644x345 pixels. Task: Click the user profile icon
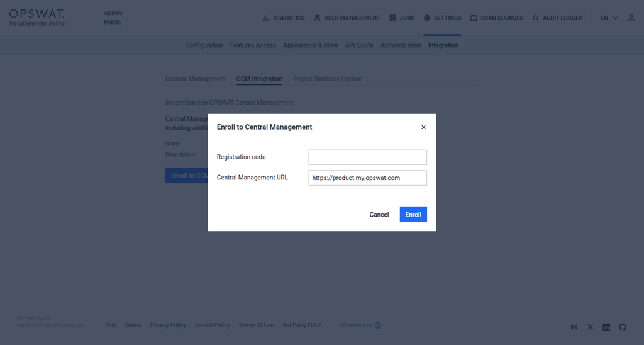631,18
